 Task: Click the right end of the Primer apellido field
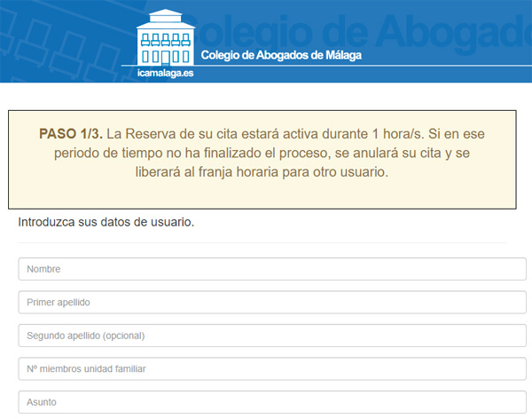coord(505,303)
